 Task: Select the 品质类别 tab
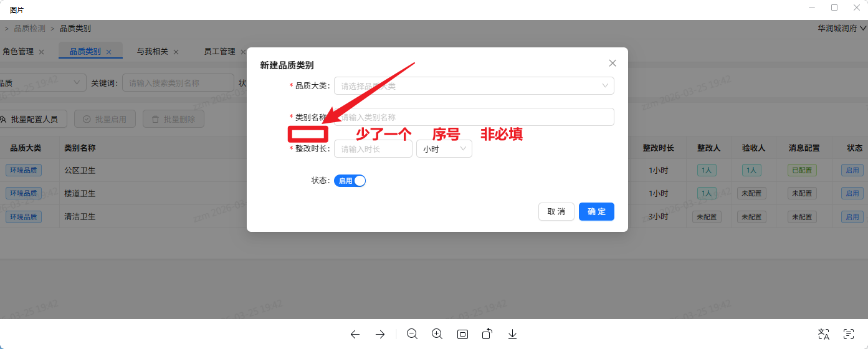pyautogui.click(x=85, y=52)
